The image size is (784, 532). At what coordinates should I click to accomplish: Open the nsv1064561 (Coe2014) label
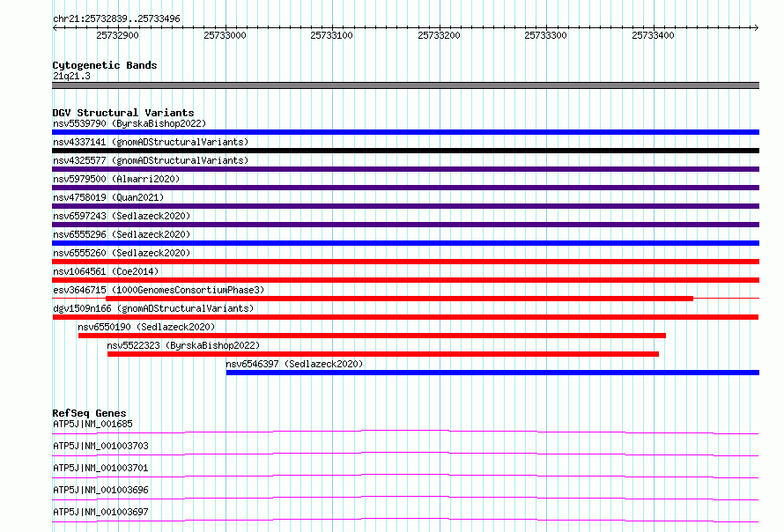click(106, 271)
